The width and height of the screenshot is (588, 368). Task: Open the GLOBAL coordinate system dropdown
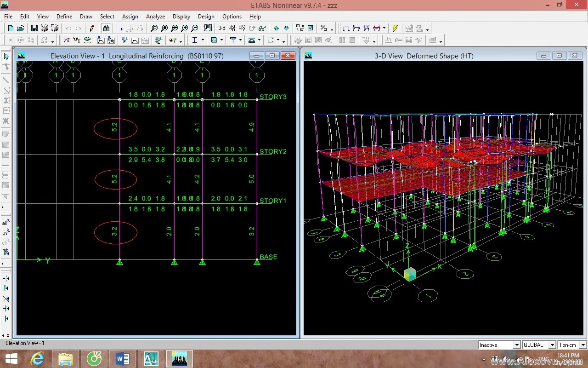pyautogui.click(x=552, y=345)
